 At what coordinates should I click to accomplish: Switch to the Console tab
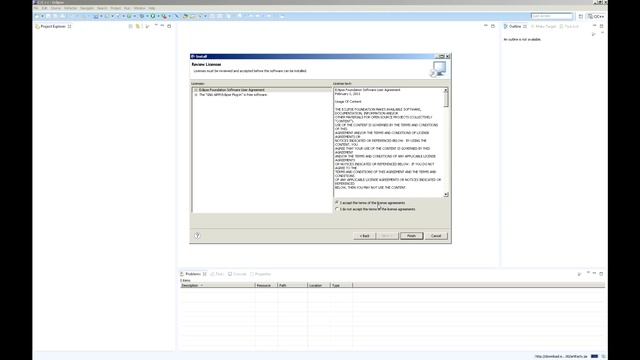(237, 274)
